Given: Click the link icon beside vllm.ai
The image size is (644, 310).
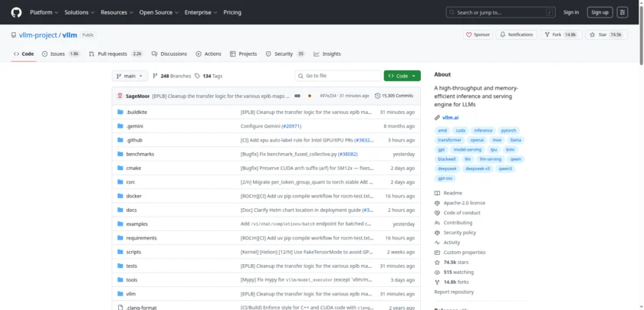Looking at the screenshot, I should [x=437, y=118].
